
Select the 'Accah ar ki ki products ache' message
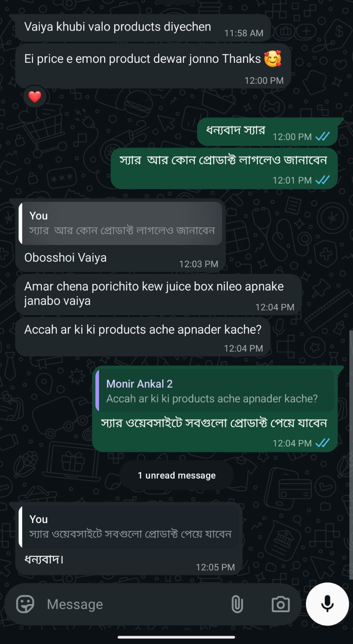(x=143, y=329)
